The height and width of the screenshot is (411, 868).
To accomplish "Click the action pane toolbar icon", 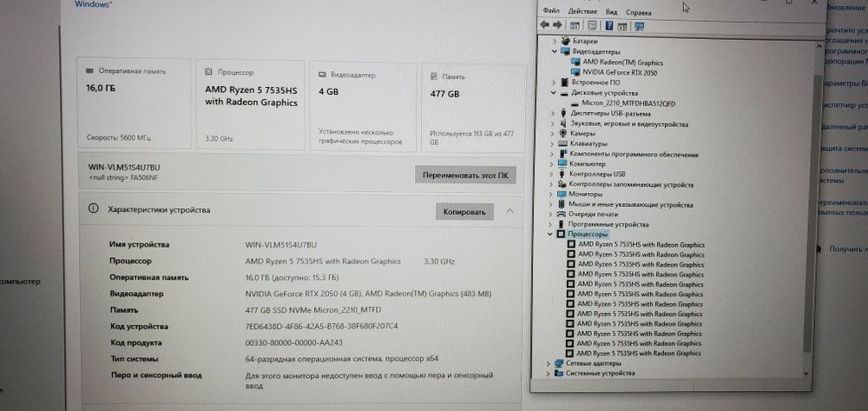I will point(621,27).
